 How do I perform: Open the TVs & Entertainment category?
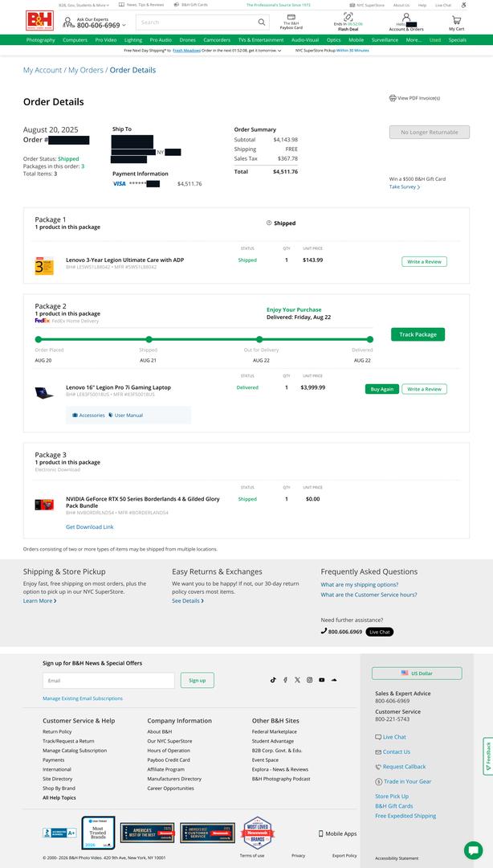click(261, 40)
